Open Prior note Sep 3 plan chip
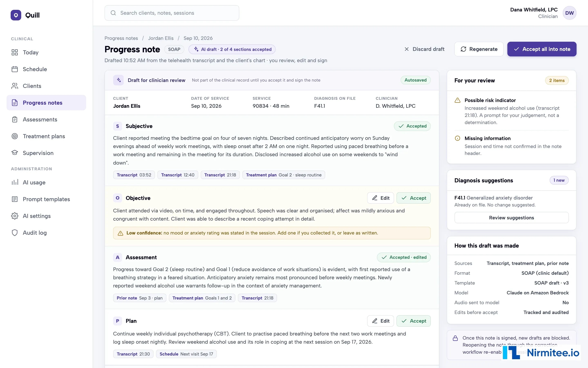Screen dimensions: 588x368 [x=140, y=298]
